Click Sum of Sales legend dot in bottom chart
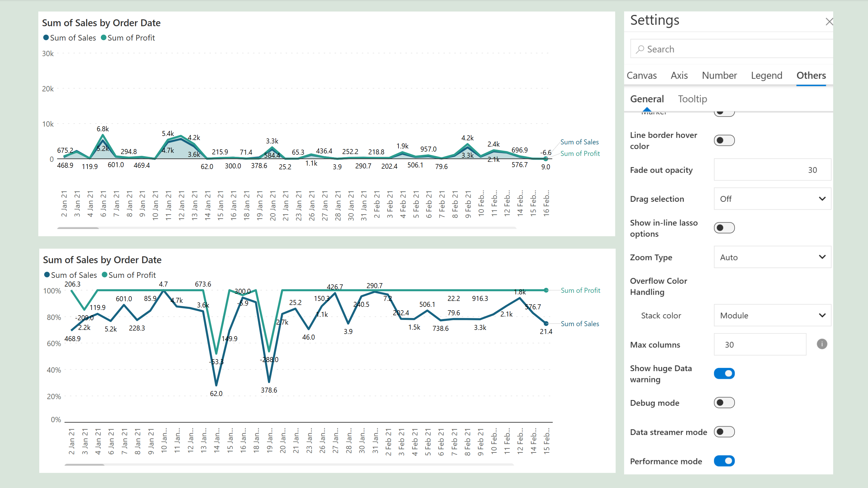 tap(47, 274)
